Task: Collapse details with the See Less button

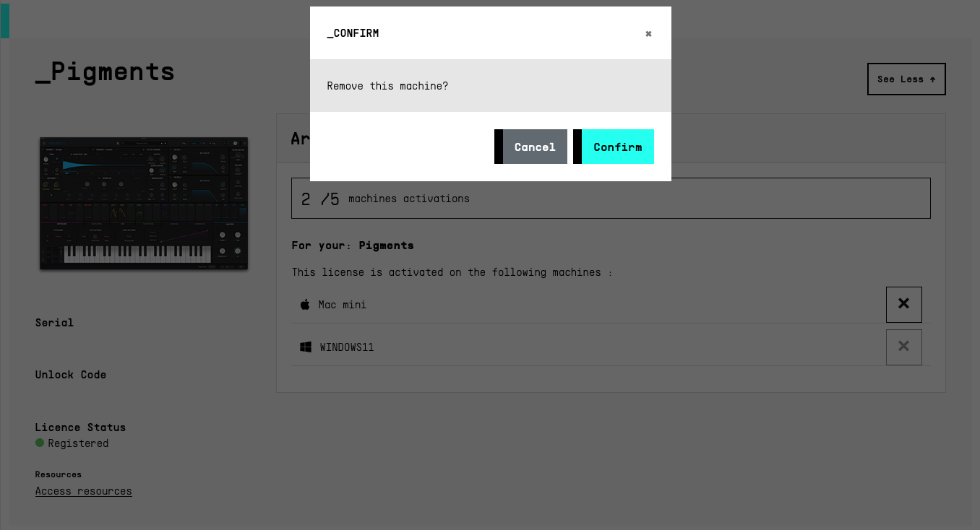Action: [906, 79]
